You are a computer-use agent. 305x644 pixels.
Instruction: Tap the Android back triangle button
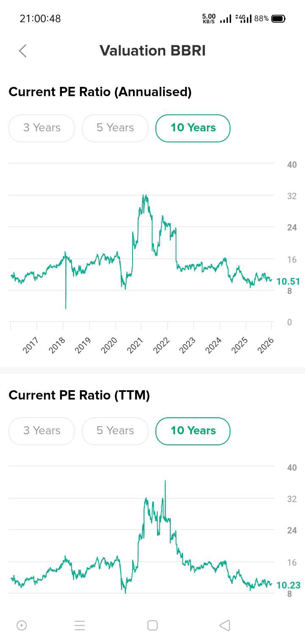tap(225, 625)
